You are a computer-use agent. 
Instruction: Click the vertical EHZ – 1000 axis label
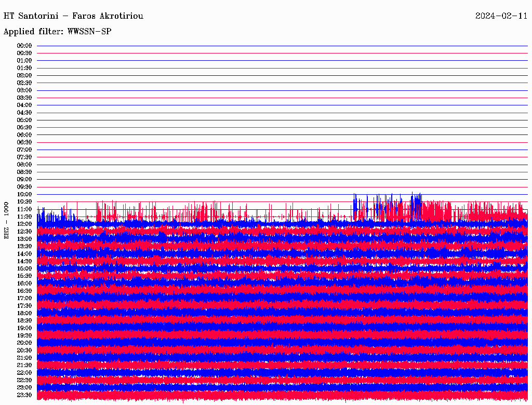[7, 221]
